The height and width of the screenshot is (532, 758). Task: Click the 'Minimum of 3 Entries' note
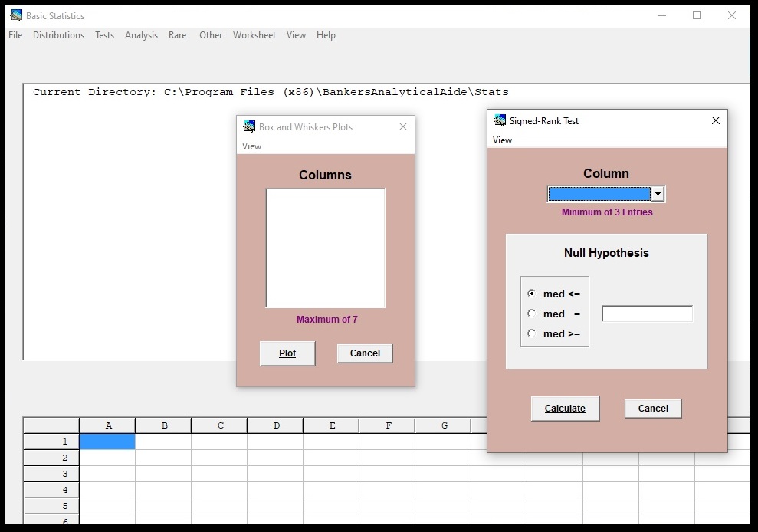[x=607, y=212]
